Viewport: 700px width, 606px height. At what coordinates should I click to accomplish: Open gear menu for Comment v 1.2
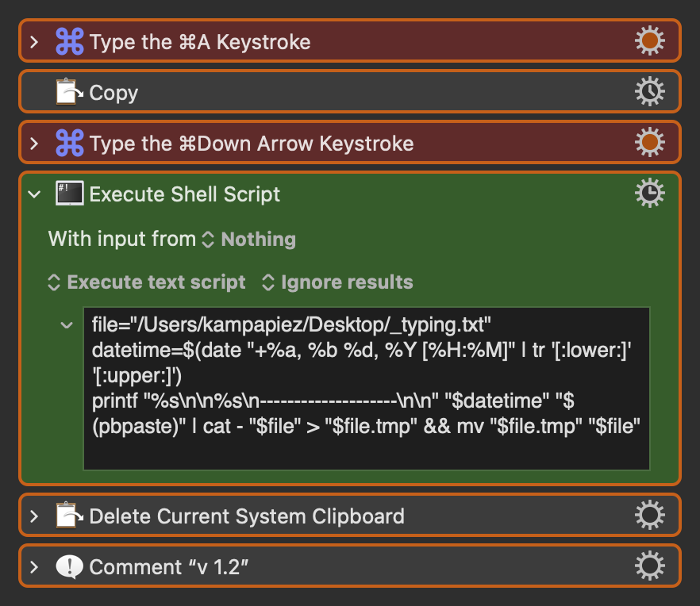649,567
